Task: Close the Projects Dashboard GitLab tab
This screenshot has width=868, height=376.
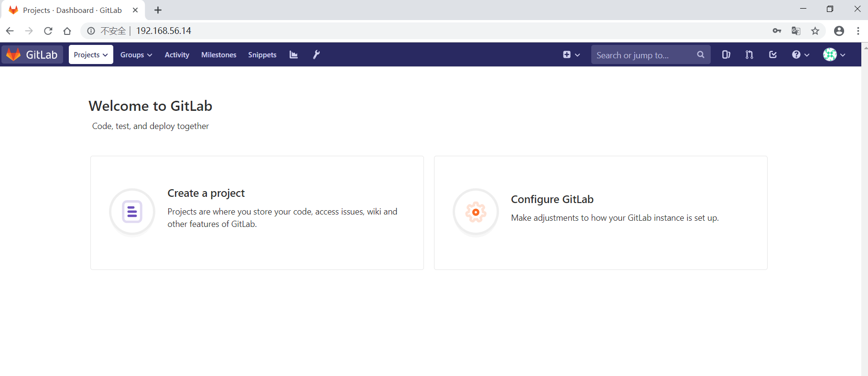Action: [x=135, y=10]
